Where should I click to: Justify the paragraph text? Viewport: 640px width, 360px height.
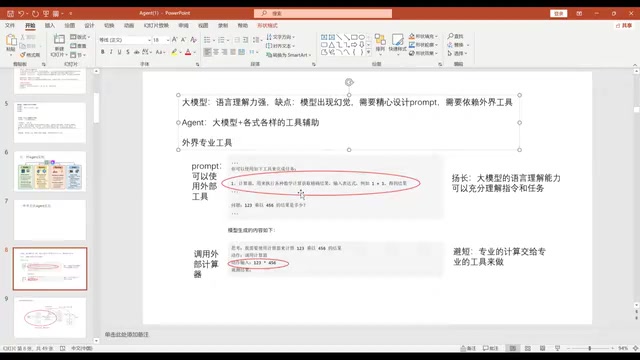coord(233,52)
